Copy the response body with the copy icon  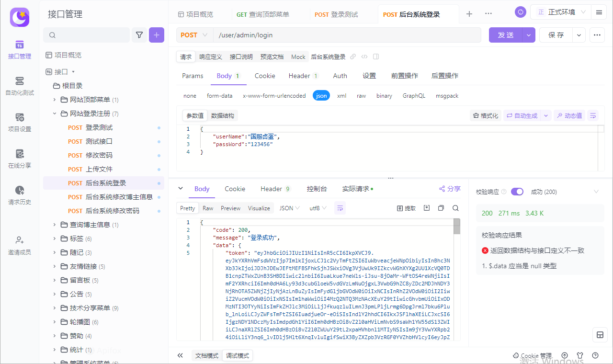pos(441,208)
